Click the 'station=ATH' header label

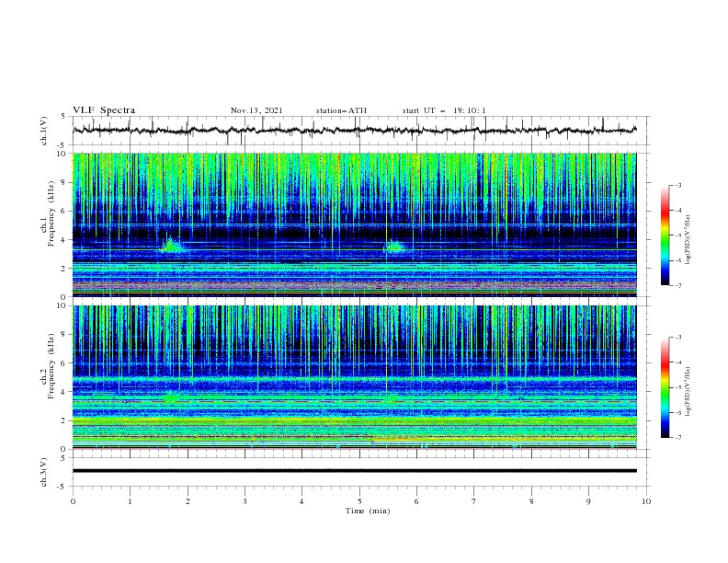coord(341,110)
